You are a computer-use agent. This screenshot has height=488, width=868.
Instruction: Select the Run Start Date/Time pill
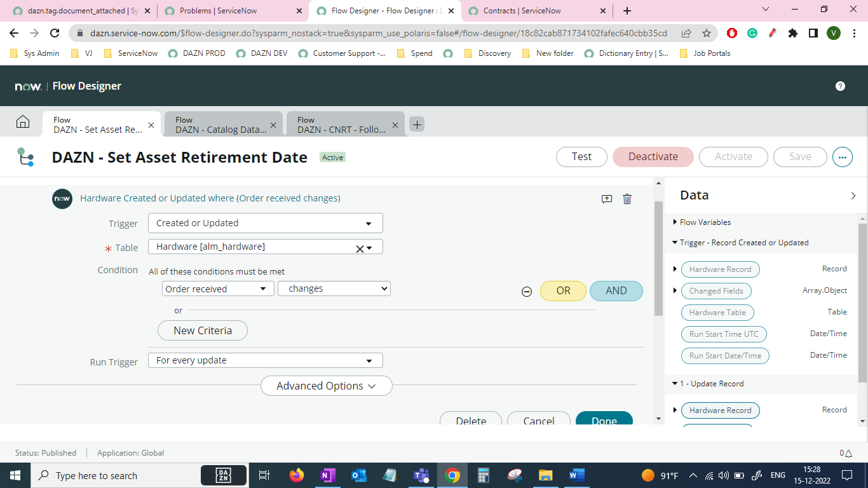[x=725, y=356]
